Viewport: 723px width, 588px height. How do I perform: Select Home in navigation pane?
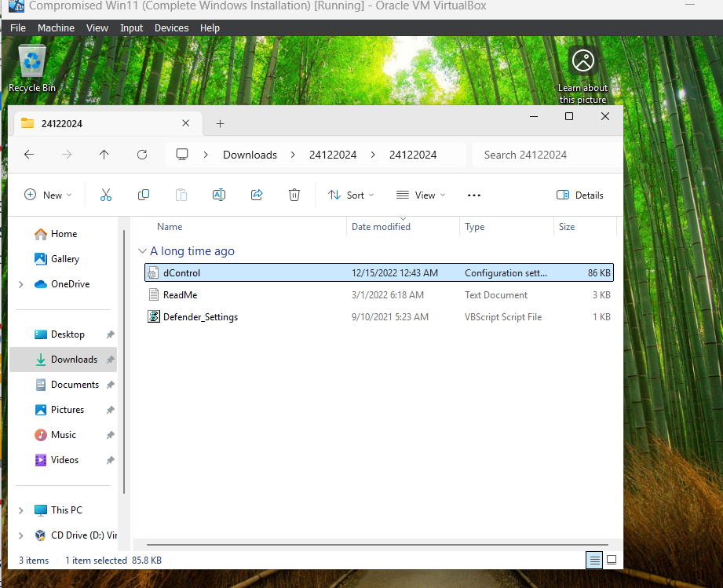point(63,234)
